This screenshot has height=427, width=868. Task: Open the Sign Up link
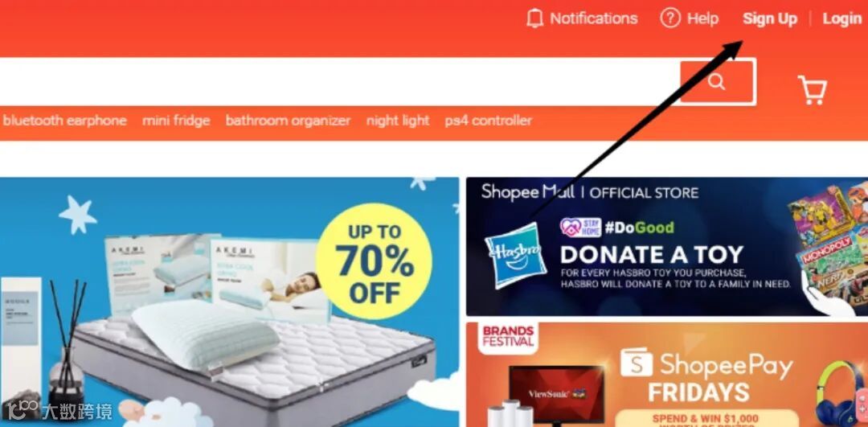click(x=769, y=18)
